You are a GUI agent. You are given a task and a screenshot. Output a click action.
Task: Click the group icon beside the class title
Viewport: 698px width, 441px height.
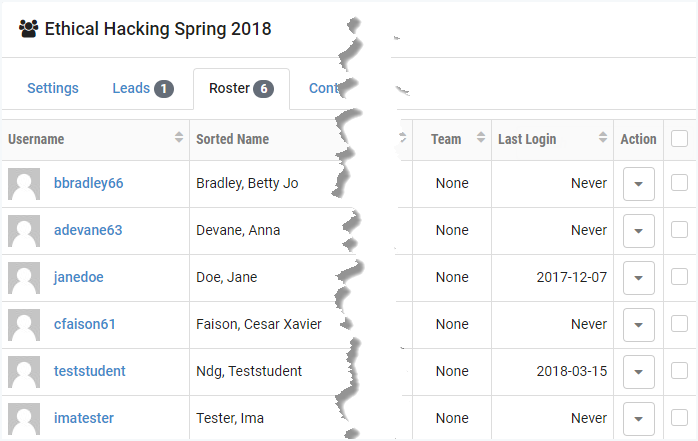tap(29, 29)
